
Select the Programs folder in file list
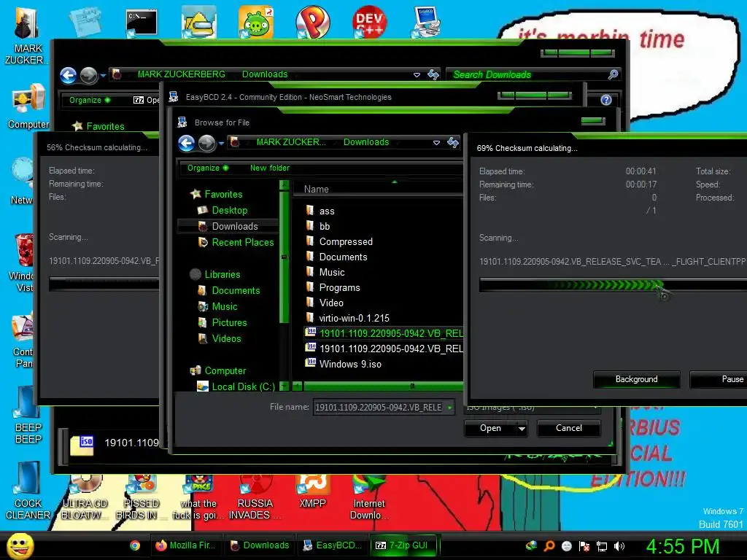click(340, 287)
